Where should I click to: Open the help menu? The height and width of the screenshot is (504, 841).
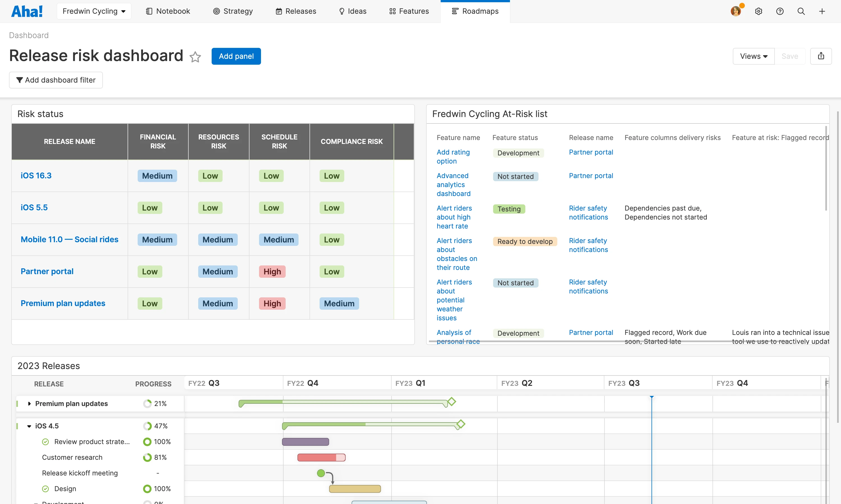(x=780, y=11)
